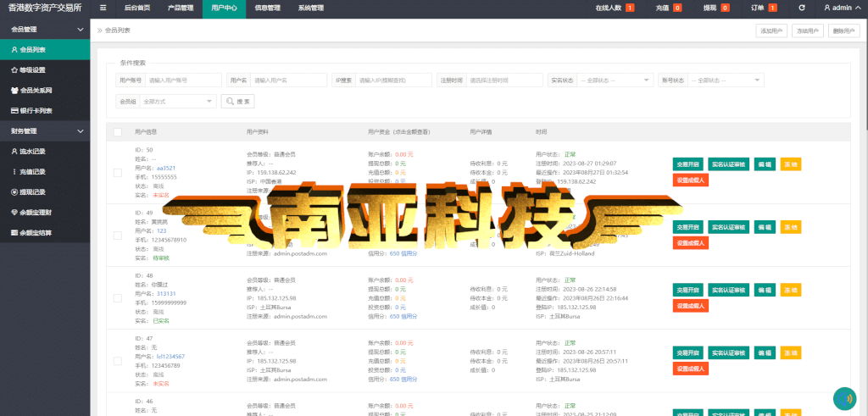Click the 充值记录 dots icon
Image resolution: width=868 pixels, height=416 pixels.
[14, 172]
